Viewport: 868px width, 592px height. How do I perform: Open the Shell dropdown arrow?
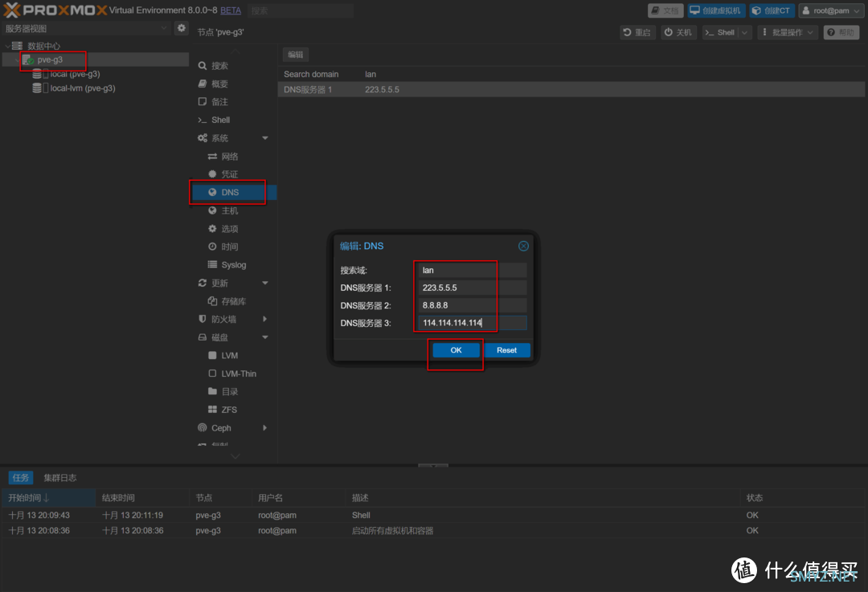click(x=744, y=33)
